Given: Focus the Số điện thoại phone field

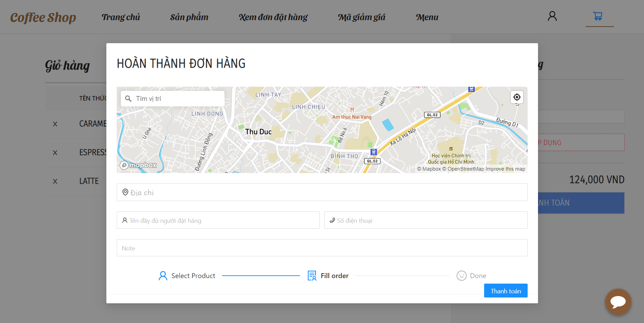Looking at the screenshot, I should (x=426, y=220).
